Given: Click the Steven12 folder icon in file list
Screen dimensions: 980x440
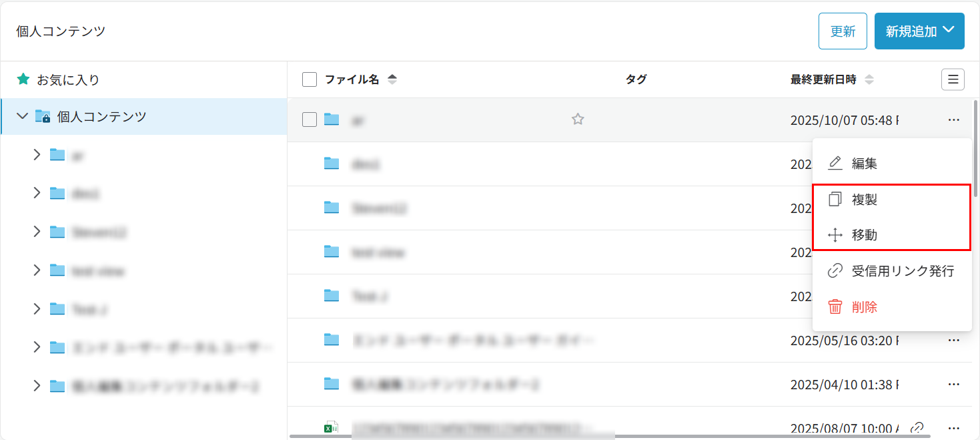Looking at the screenshot, I should pos(332,208).
